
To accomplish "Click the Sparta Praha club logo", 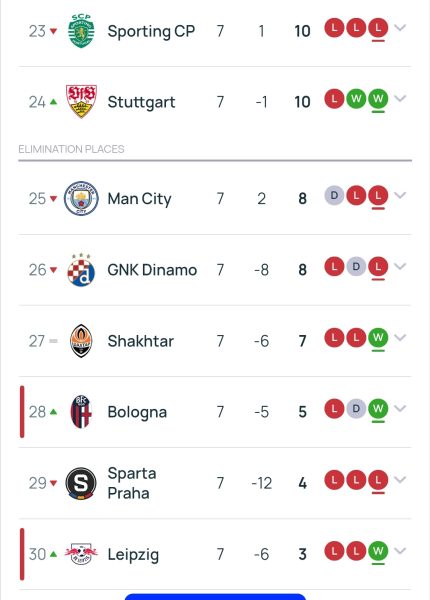I will [x=81, y=483].
